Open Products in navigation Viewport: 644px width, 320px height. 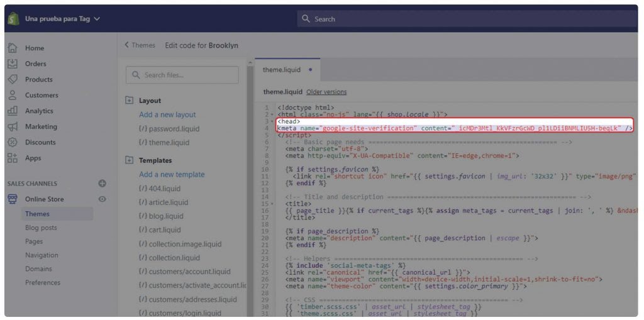39,79
